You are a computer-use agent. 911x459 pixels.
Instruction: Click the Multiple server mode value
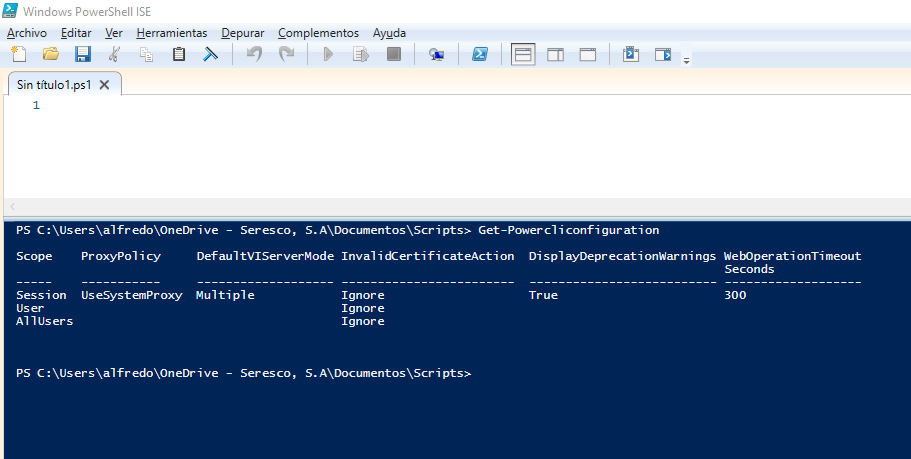[x=225, y=295]
